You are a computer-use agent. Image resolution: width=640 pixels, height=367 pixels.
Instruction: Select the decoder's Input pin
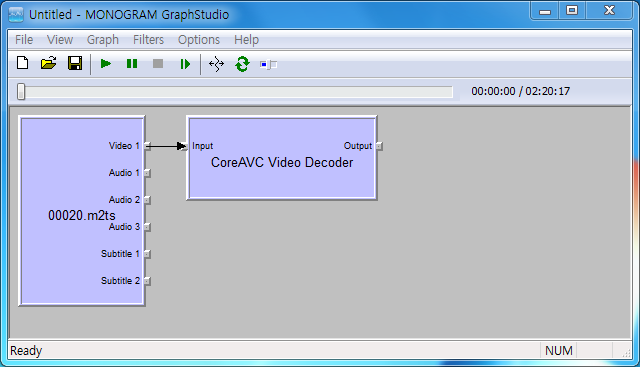(x=184, y=146)
